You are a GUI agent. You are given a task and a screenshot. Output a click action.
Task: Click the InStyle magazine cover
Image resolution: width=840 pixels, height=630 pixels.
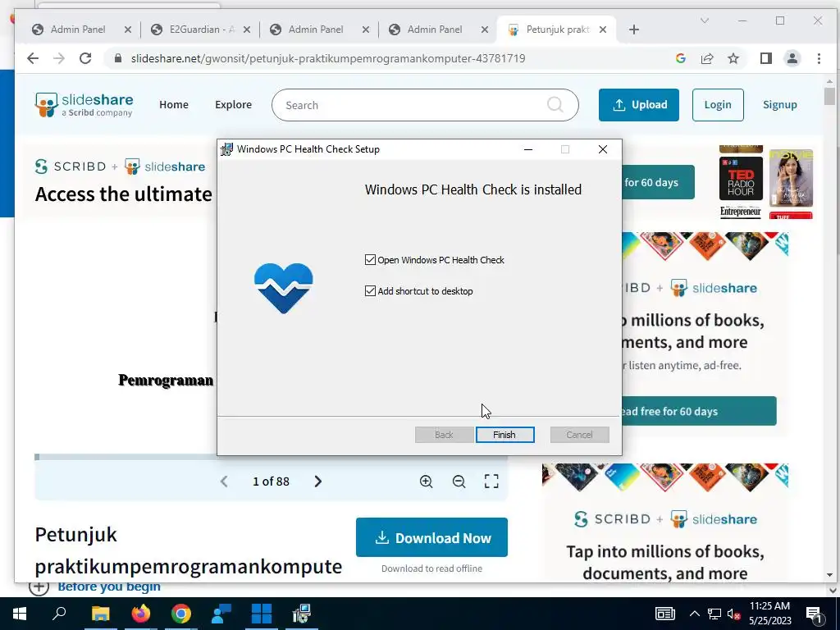click(792, 178)
